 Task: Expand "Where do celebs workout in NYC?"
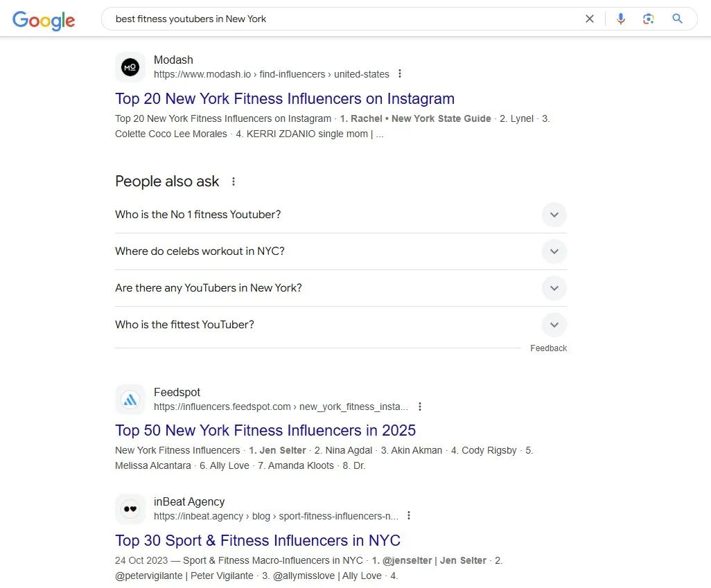tap(554, 251)
